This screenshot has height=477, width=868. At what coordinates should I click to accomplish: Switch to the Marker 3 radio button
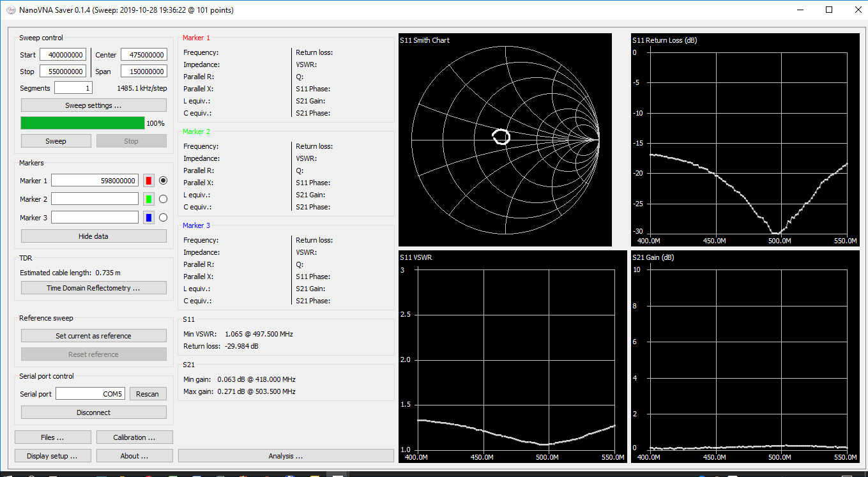163,217
